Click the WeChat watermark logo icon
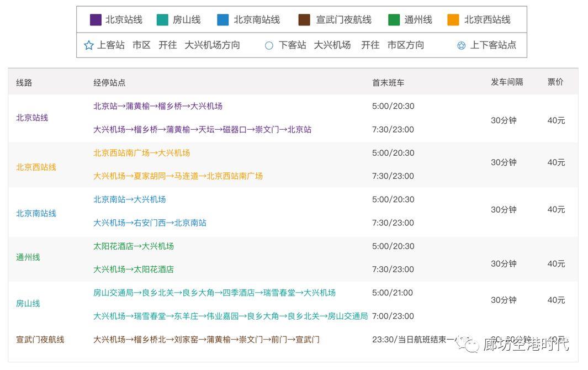 click(472, 345)
